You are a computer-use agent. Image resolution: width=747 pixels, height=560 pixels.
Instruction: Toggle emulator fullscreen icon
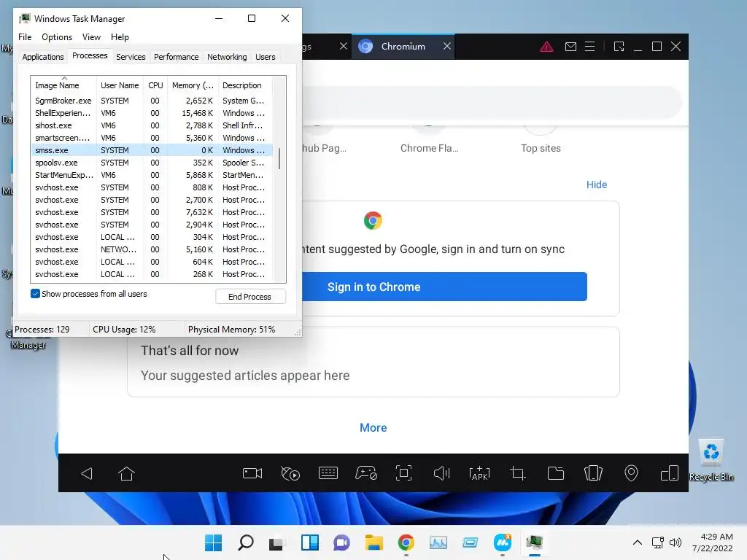pyautogui.click(x=403, y=473)
